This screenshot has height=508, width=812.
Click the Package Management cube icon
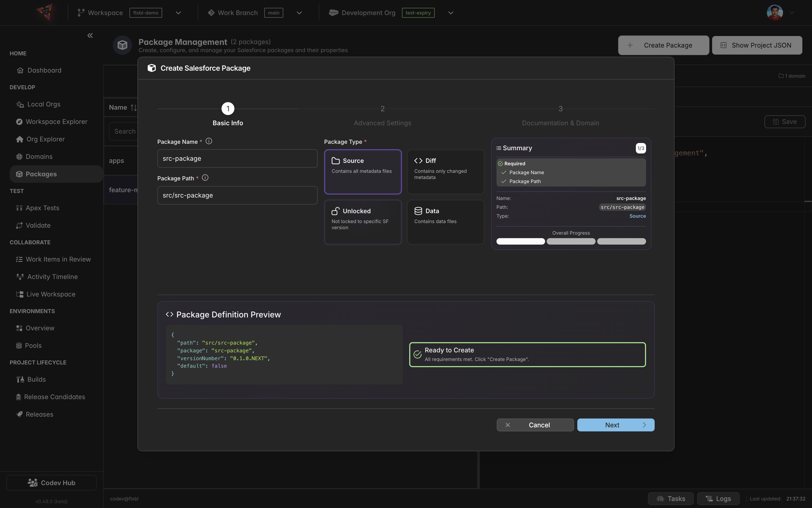pos(122,45)
